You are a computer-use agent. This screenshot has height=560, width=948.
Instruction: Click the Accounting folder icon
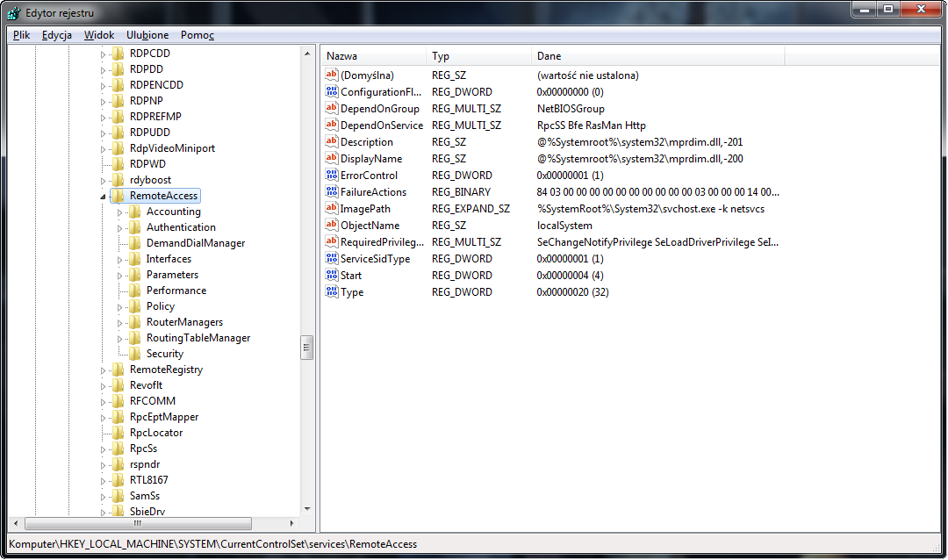coord(135,211)
